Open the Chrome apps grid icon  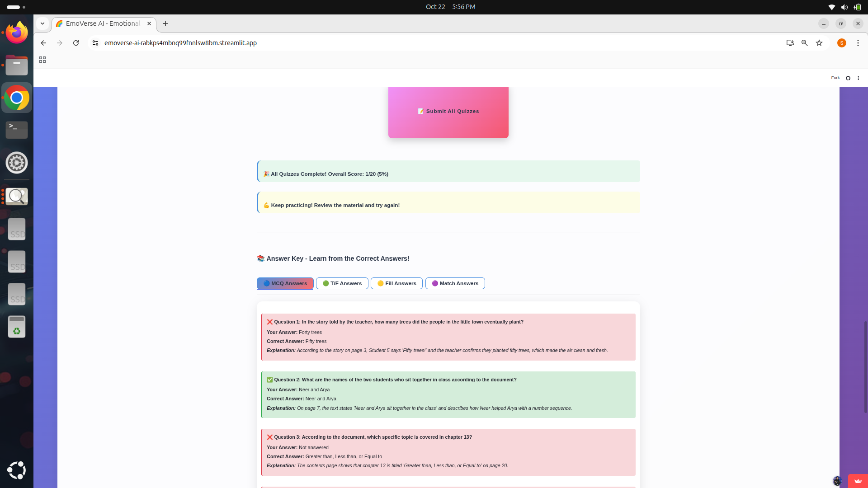[42, 60]
